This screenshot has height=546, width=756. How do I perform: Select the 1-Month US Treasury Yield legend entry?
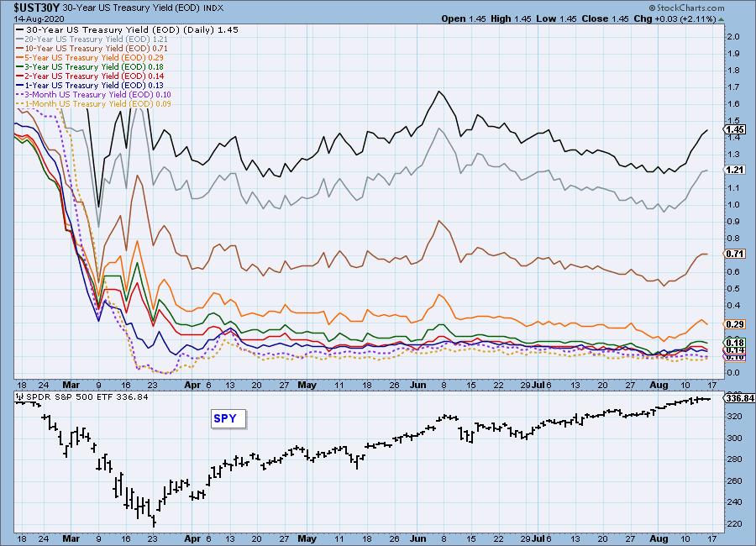[x=93, y=103]
